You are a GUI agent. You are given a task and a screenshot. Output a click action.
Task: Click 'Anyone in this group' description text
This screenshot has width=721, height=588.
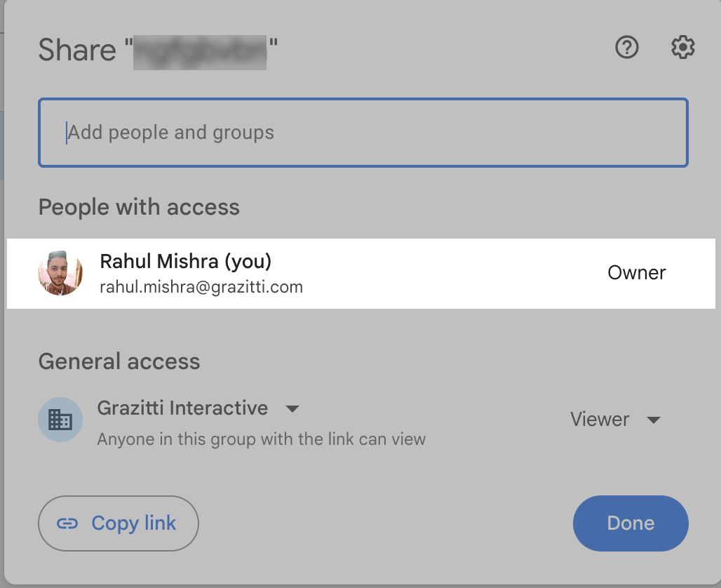pos(261,440)
